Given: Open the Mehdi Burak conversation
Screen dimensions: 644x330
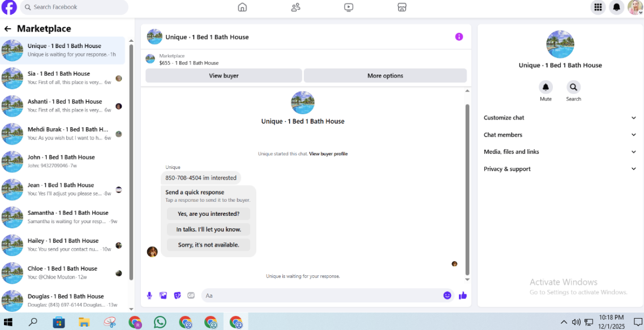Looking at the screenshot, I should 62,134.
